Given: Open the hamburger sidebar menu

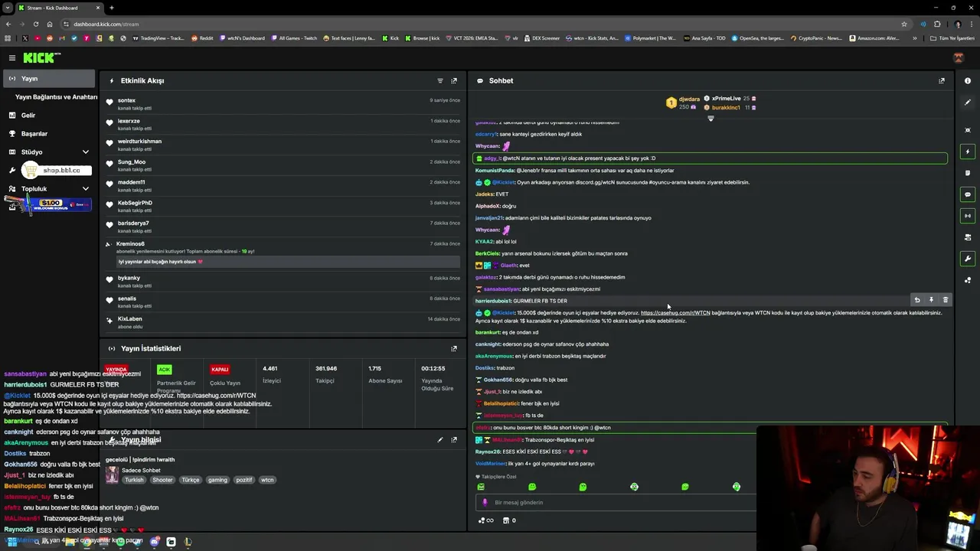Looking at the screenshot, I should (x=12, y=58).
